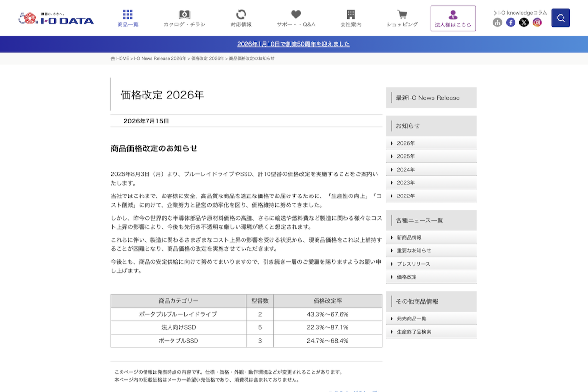Click the arrow beside 2026年
The image size is (588, 392).
(x=392, y=143)
